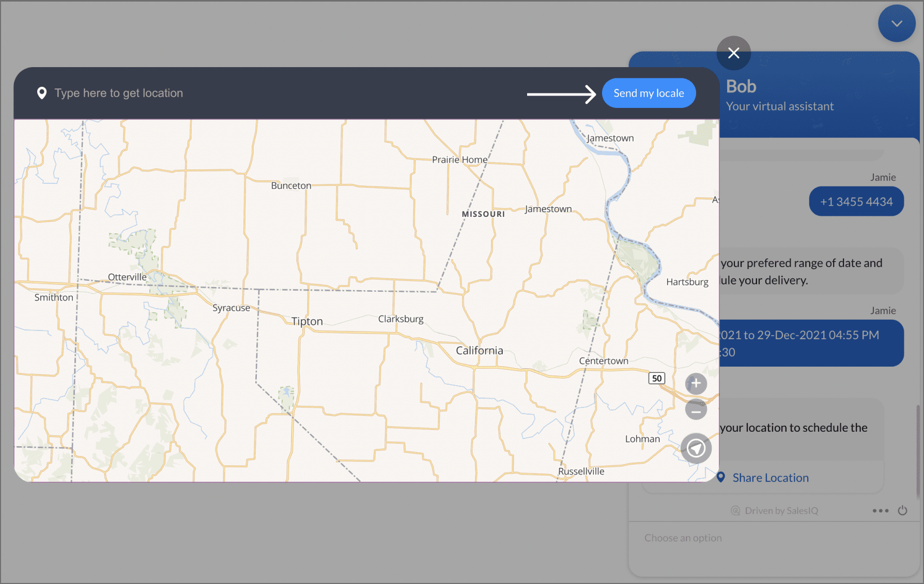Image resolution: width=924 pixels, height=584 pixels.
Task: Click the Share Location link
Action: point(770,478)
